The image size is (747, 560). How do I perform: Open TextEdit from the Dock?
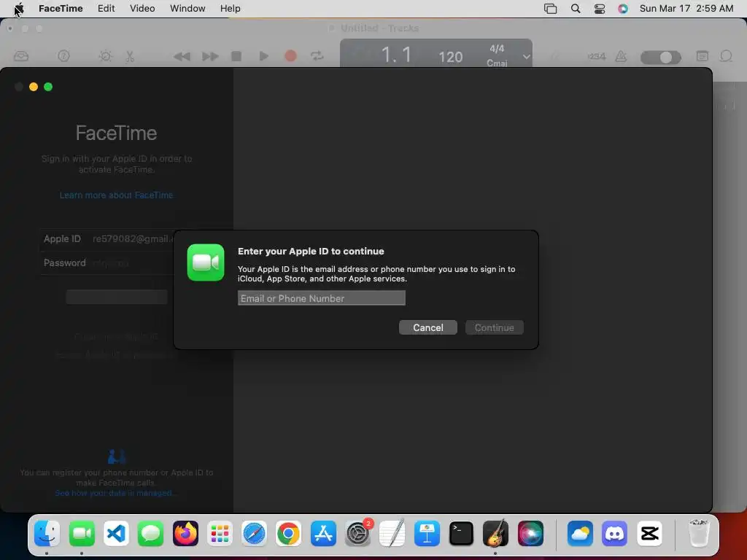392,533
